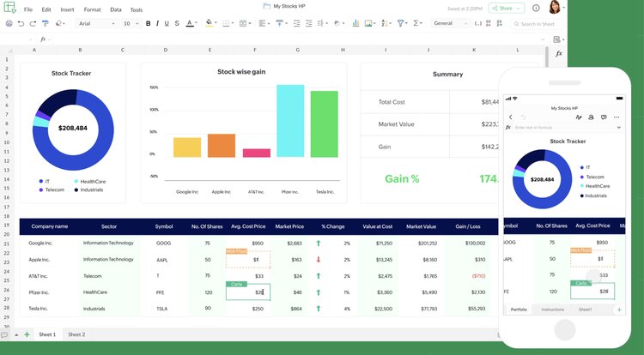Click the Stock Tracker donut chart on desktop

tap(73, 129)
